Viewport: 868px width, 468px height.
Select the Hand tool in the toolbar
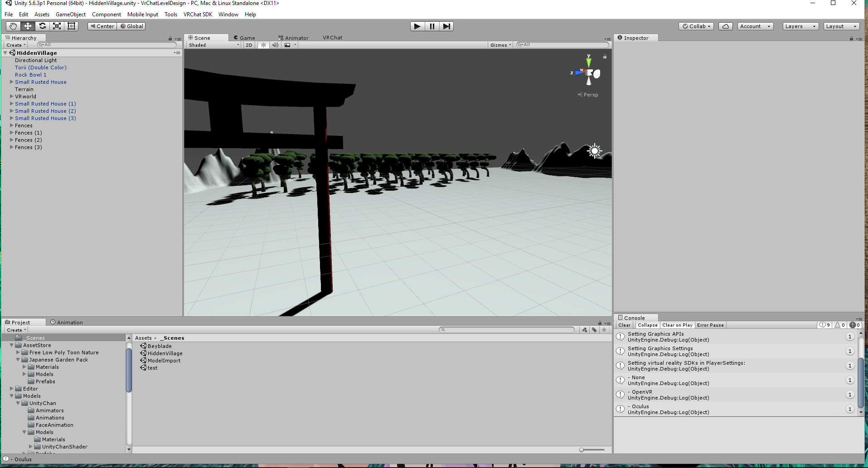click(12, 26)
